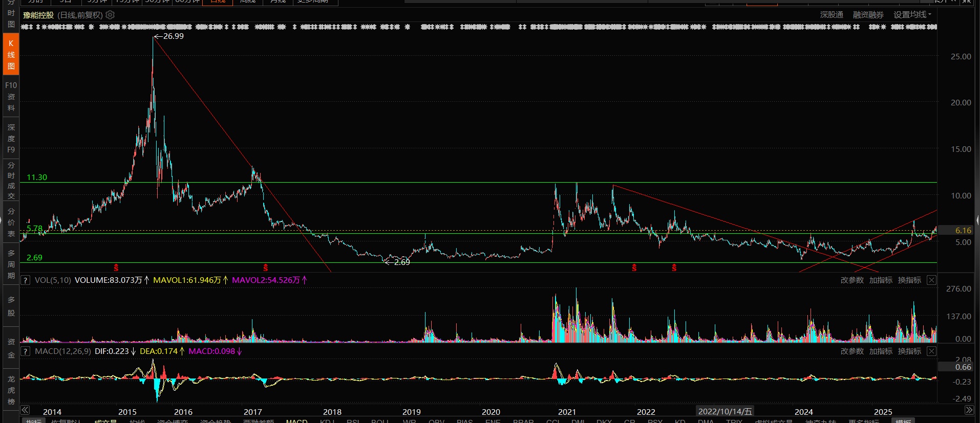Toggle the 融资融券 margin trading overlay

click(868, 15)
